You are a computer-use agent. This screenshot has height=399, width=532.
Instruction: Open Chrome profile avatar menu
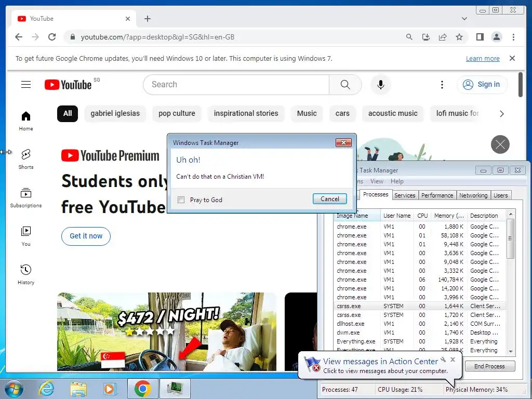[496, 37]
